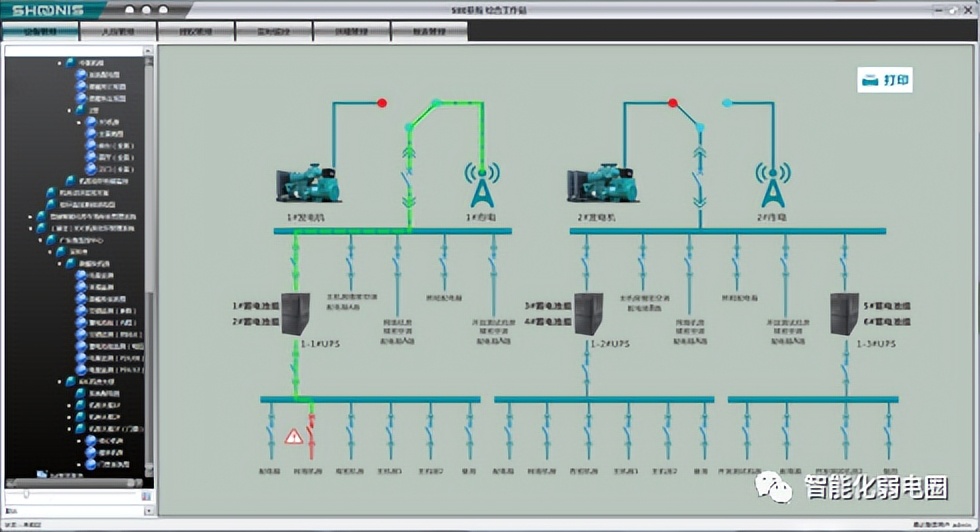Open the 1-1#UPS cabinet icon
This screenshot has height=532, width=980.
pyautogui.click(x=296, y=314)
